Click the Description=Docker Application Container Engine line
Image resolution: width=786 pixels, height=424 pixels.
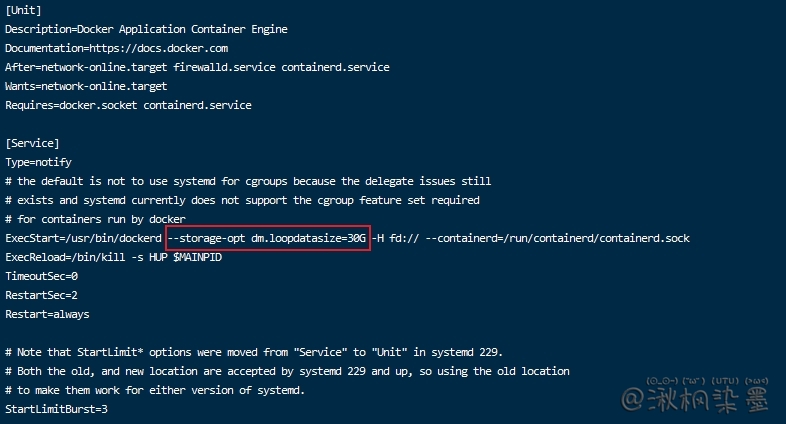pos(146,30)
